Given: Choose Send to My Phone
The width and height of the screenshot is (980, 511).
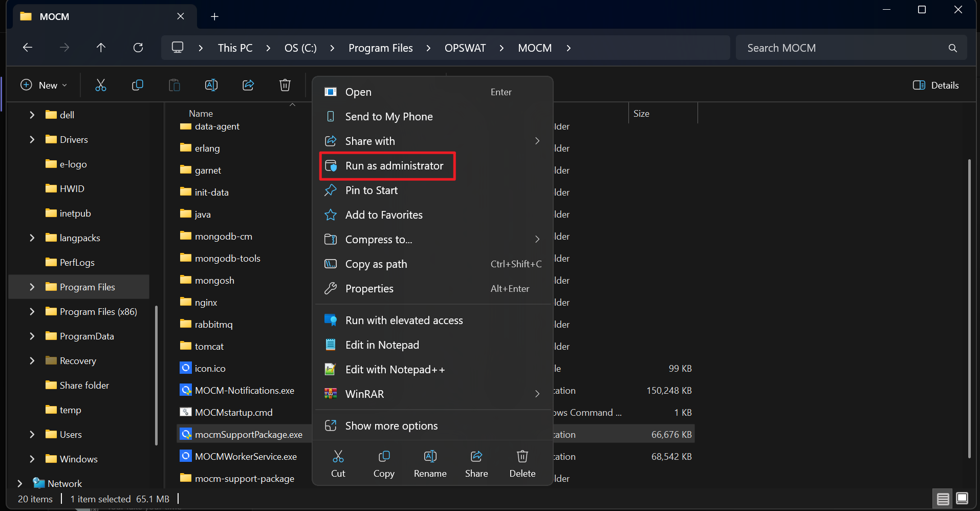Looking at the screenshot, I should click(433, 117).
